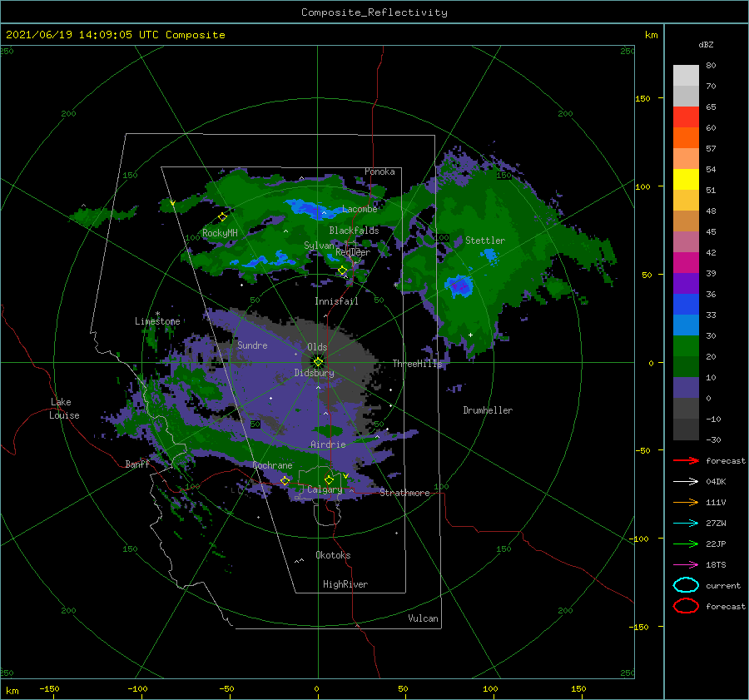The width and height of the screenshot is (749, 700).
Task: Click the yellow diamond marker below RedDeer
Action: point(342,271)
